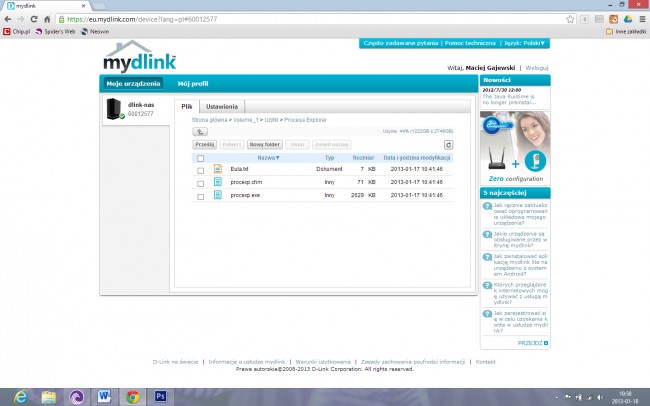Open Photoshop from the taskbar
The width and height of the screenshot is (650, 406).
(x=160, y=397)
